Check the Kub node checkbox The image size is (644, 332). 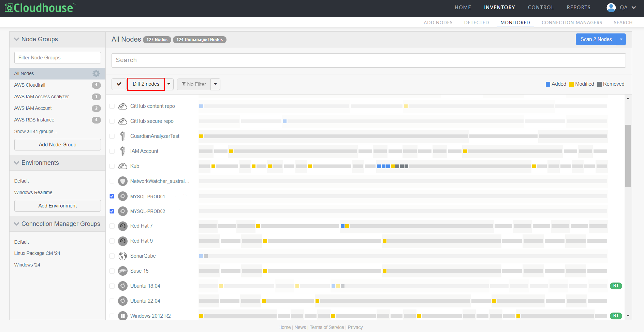coord(112,166)
